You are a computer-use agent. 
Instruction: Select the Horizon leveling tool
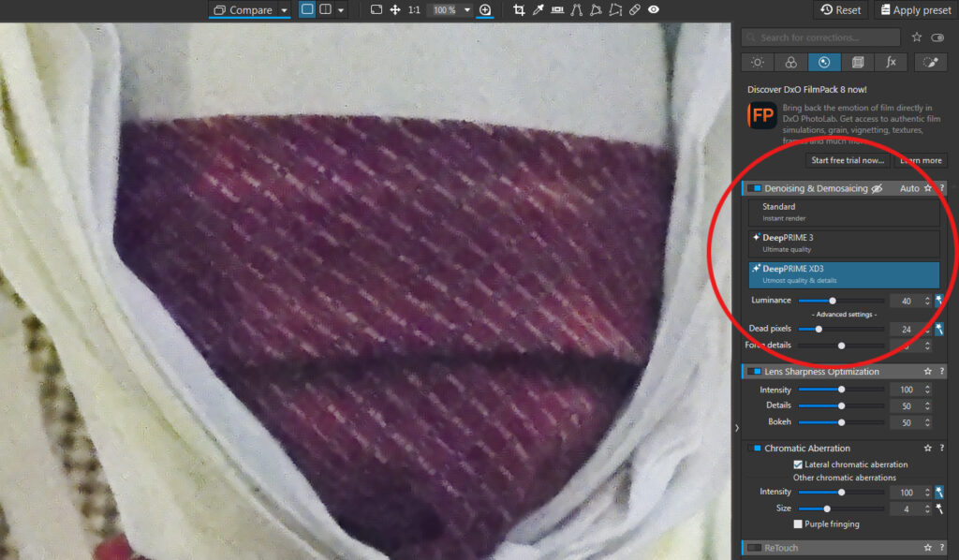click(558, 10)
